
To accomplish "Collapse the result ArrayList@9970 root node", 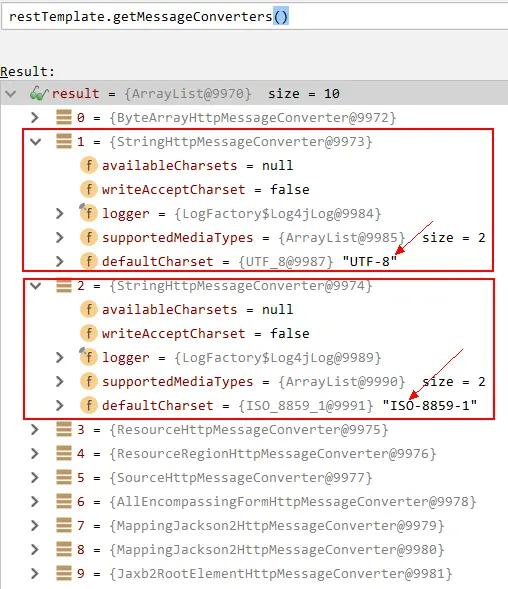I will coord(11,94).
